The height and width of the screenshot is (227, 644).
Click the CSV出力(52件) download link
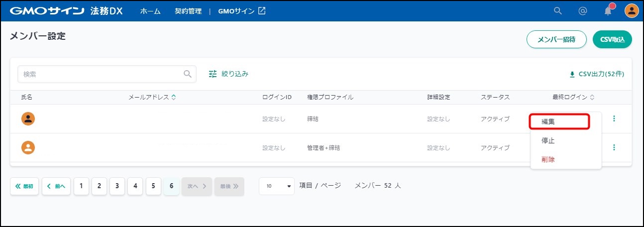pos(596,74)
